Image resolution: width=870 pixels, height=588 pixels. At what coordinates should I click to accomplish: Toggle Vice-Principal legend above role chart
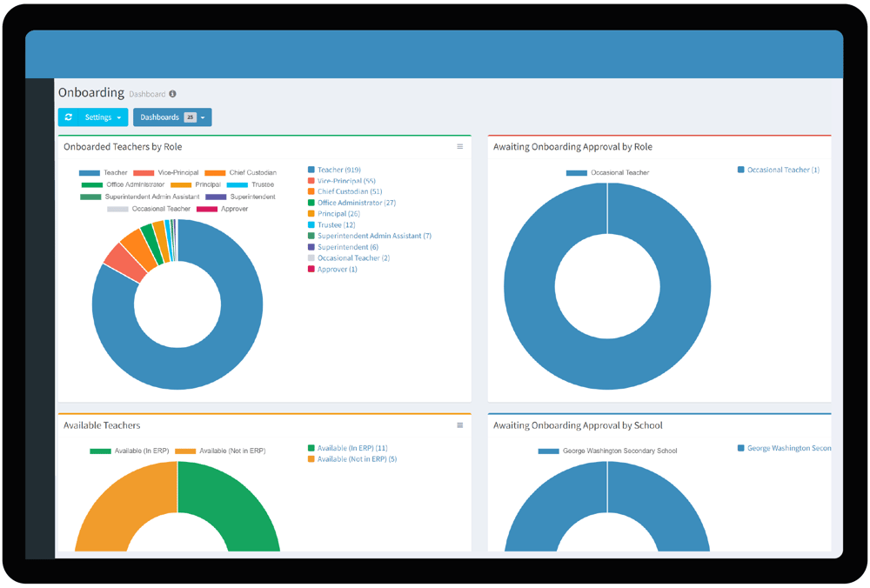click(166, 172)
